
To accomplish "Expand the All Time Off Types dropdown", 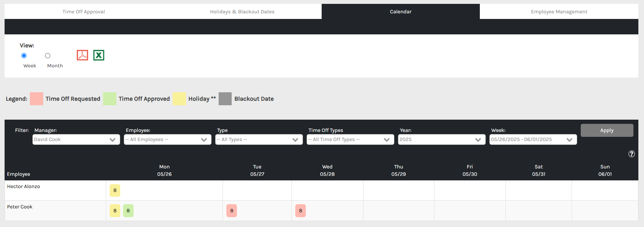I will click(350, 139).
